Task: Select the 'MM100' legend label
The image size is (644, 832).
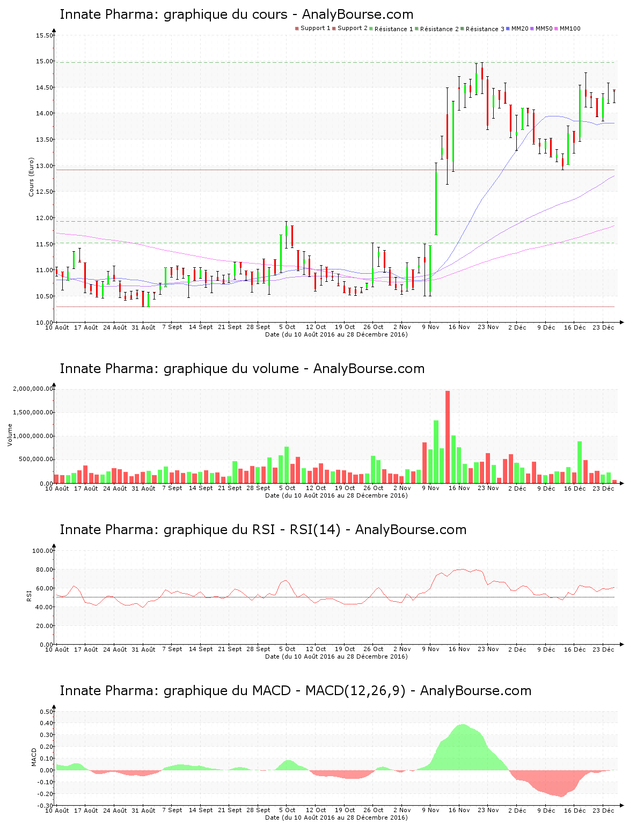Action: 570,28
